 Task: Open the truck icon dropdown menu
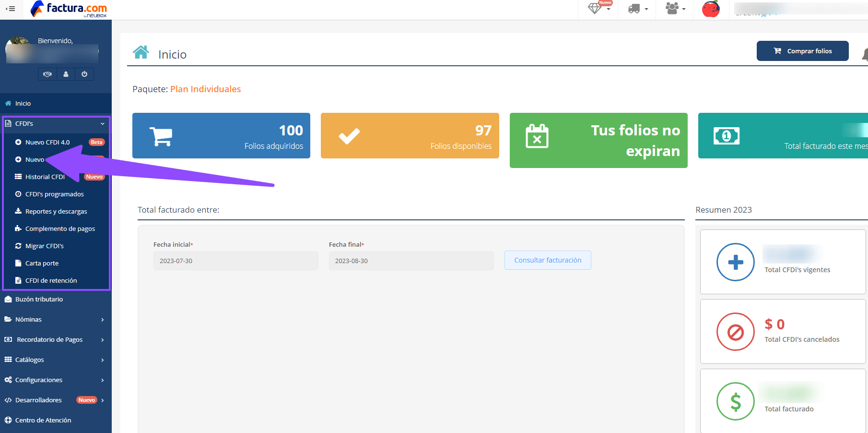tap(637, 9)
